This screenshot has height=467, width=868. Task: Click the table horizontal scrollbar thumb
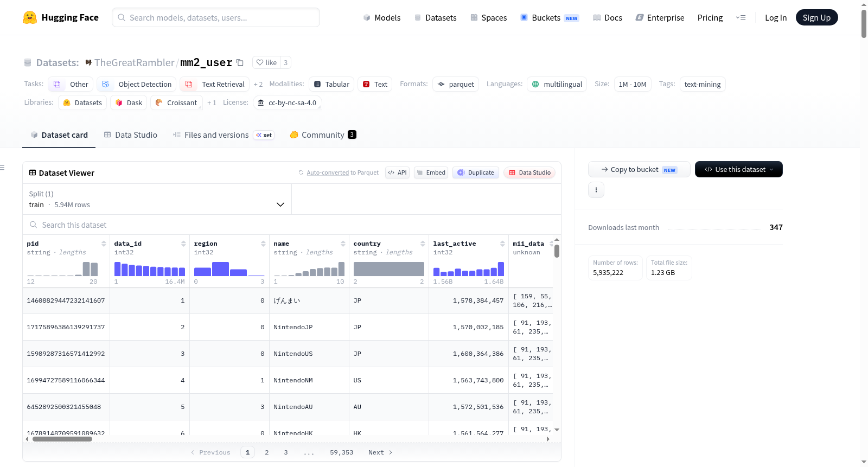click(62, 439)
